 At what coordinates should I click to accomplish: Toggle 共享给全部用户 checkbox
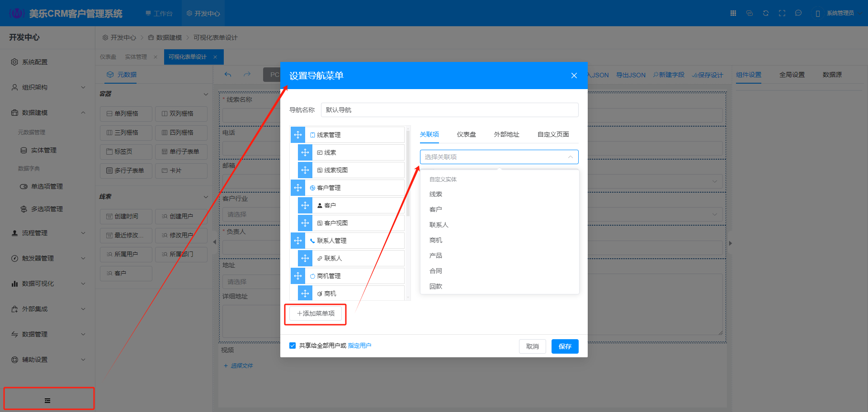(292, 346)
